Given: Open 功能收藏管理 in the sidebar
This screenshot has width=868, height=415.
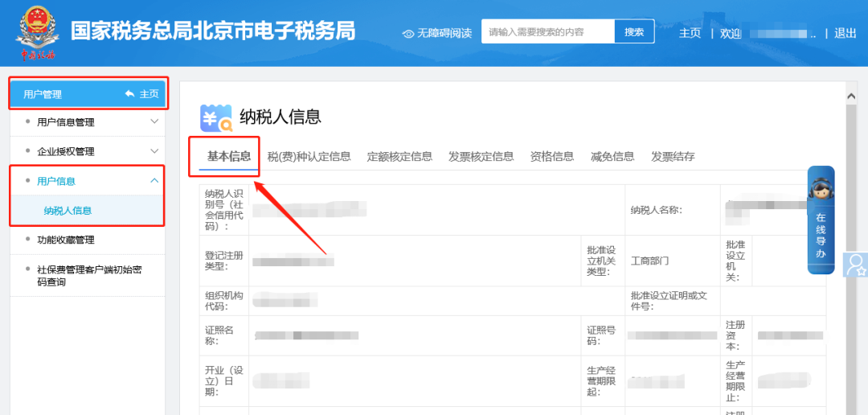Looking at the screenshot, I should (x=66, y=240).
